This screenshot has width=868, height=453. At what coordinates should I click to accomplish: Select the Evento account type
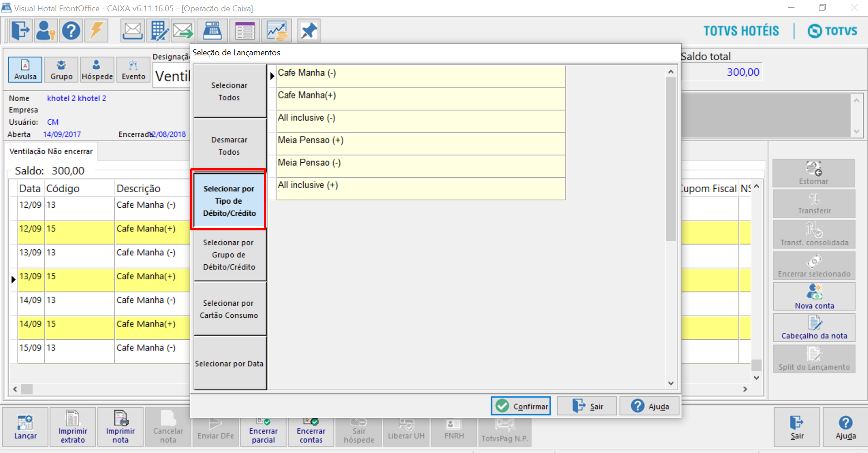point(133,69)
